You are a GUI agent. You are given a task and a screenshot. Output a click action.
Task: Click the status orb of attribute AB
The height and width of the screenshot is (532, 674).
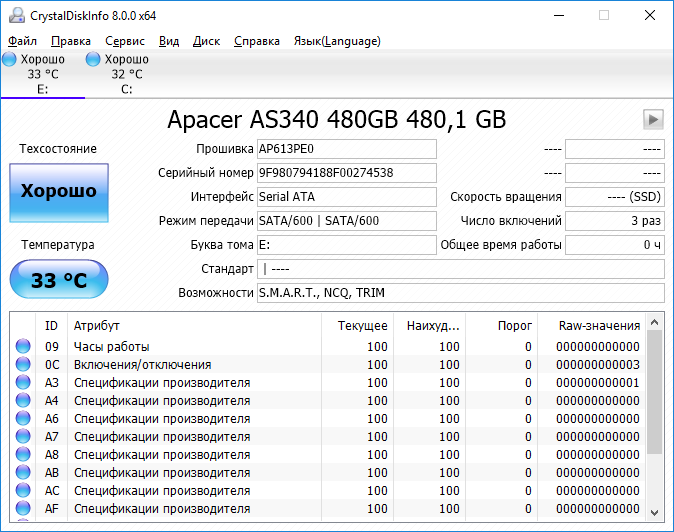tap(23, 473)
